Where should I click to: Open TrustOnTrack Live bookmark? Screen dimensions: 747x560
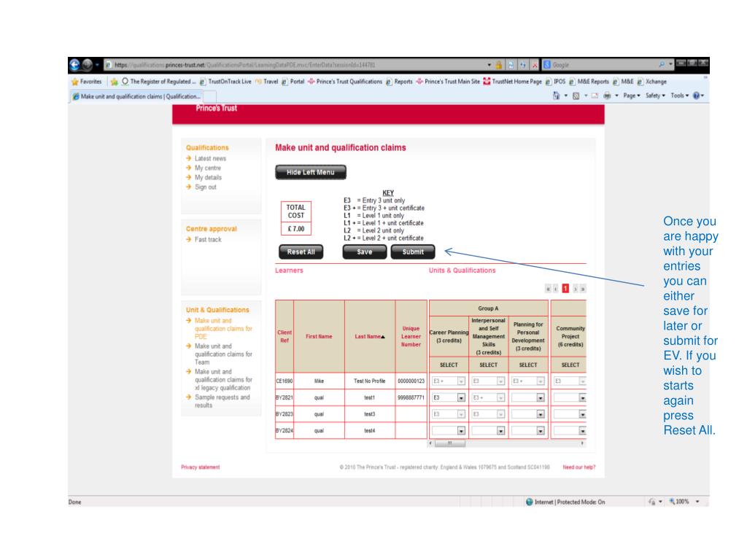(225, 82)
